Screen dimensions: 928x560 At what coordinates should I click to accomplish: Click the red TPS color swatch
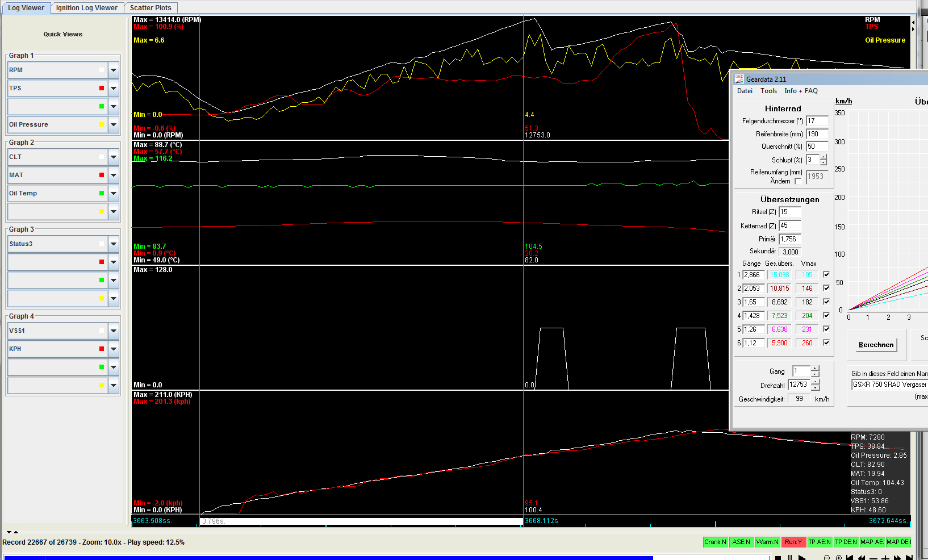(x=102, y=89)
